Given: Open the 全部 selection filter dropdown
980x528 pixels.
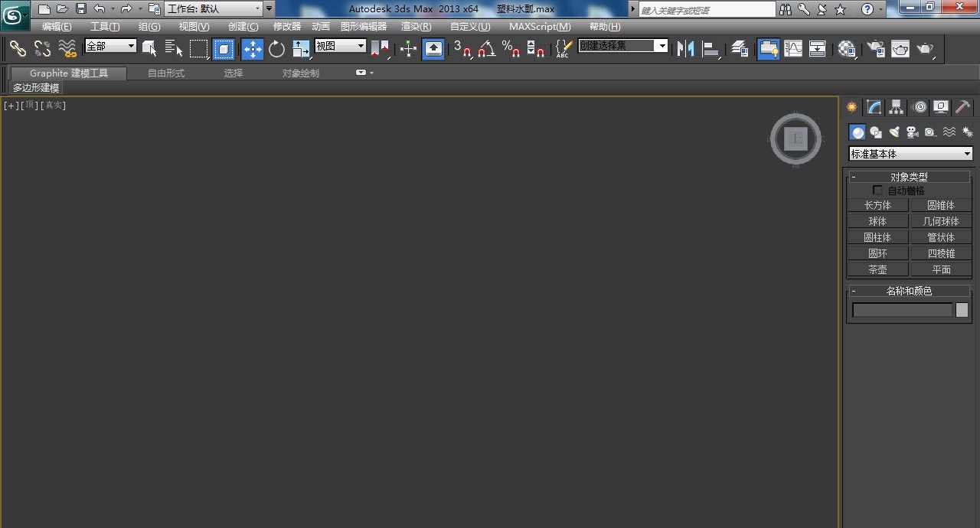Looking at the screenshot, I should pyautogui.click(x=110, y=46).
